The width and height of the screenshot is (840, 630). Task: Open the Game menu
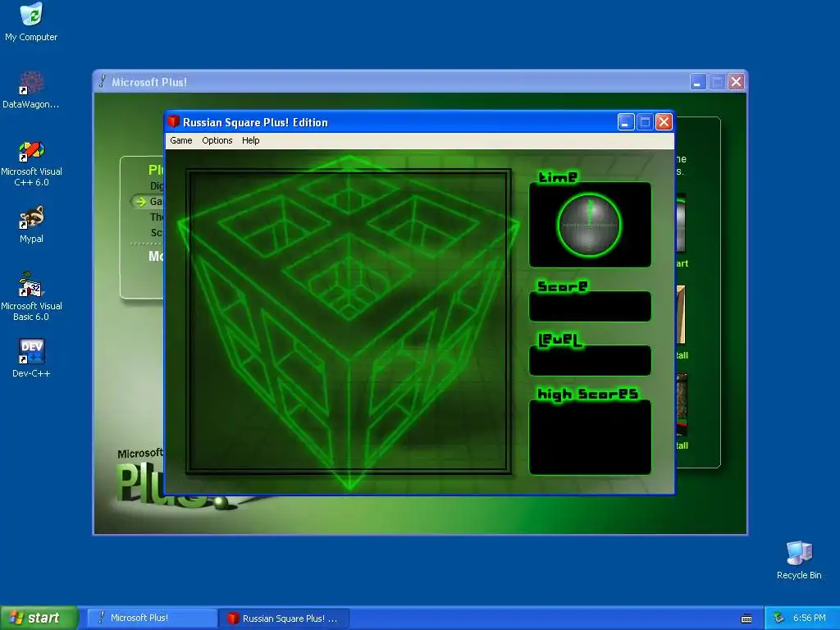(181, 140)
